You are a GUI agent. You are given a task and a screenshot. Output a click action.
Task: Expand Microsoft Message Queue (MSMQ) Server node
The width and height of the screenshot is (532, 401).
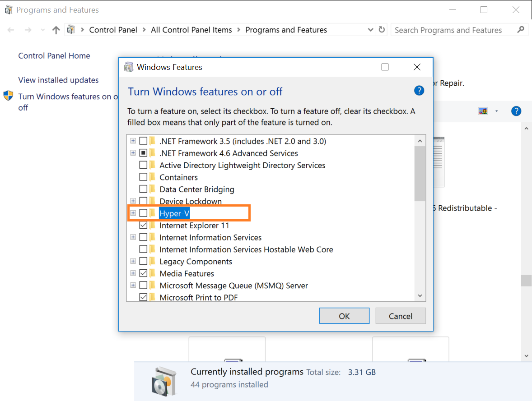point(133,286)
